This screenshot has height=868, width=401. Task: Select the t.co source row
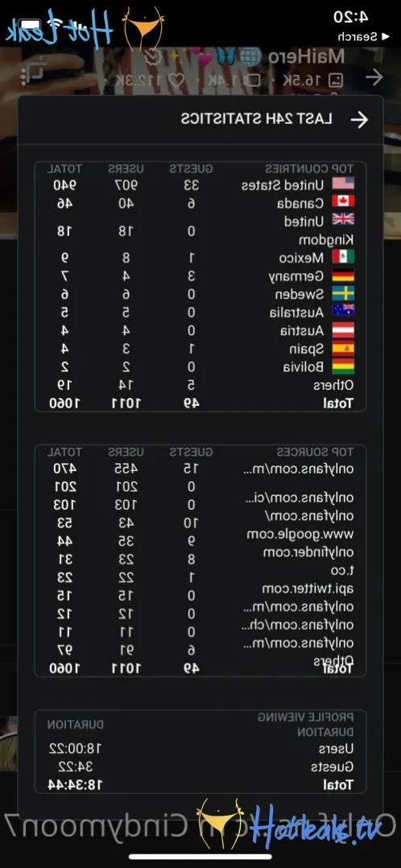pyautogui.click(x=200, y=571)
